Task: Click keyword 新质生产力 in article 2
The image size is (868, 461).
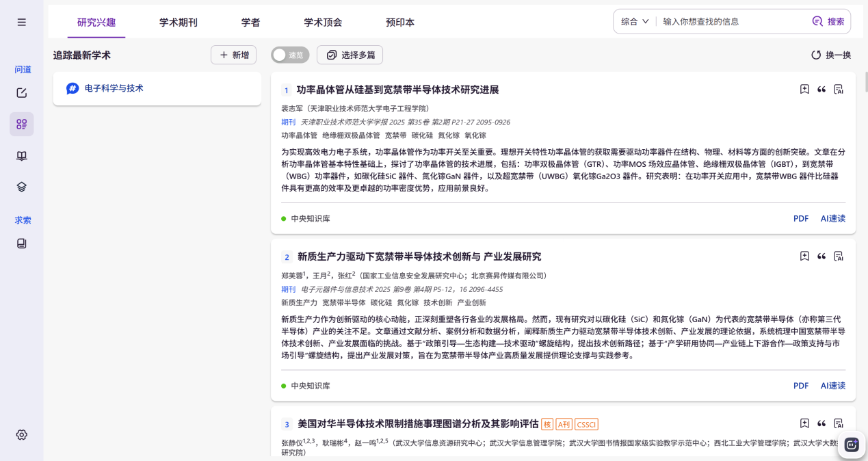Action: [x=299, y=302]
